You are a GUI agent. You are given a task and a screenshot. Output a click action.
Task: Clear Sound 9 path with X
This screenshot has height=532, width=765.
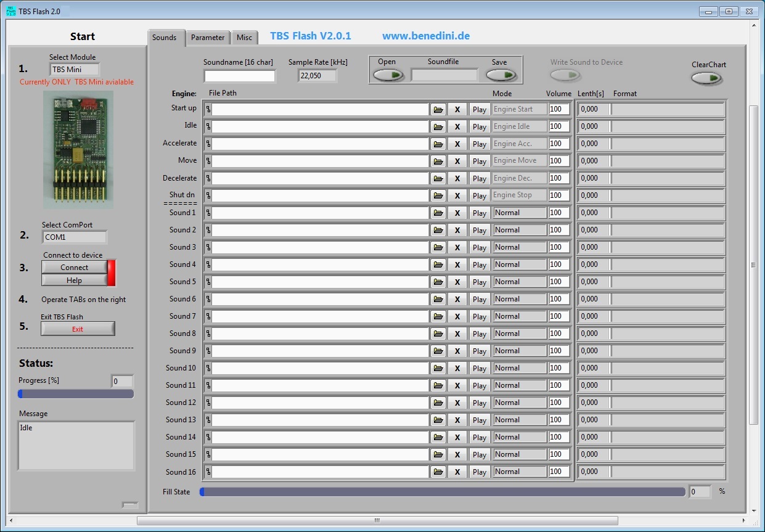457,351
